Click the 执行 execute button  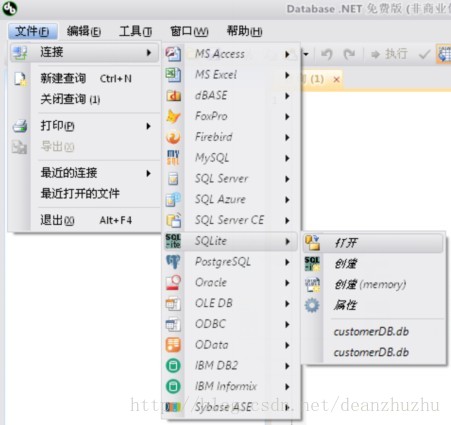389,54
